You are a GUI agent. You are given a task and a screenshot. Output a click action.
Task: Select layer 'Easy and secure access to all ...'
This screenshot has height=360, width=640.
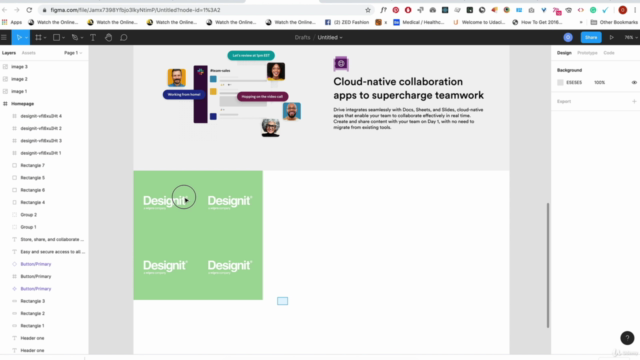click(53, 252)
